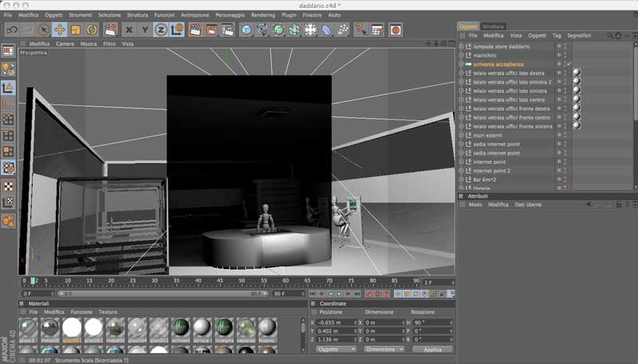The width and height of the screenshot is (638, 364).
Task: Click the X position input field
Action: click(x=335, y=322)
